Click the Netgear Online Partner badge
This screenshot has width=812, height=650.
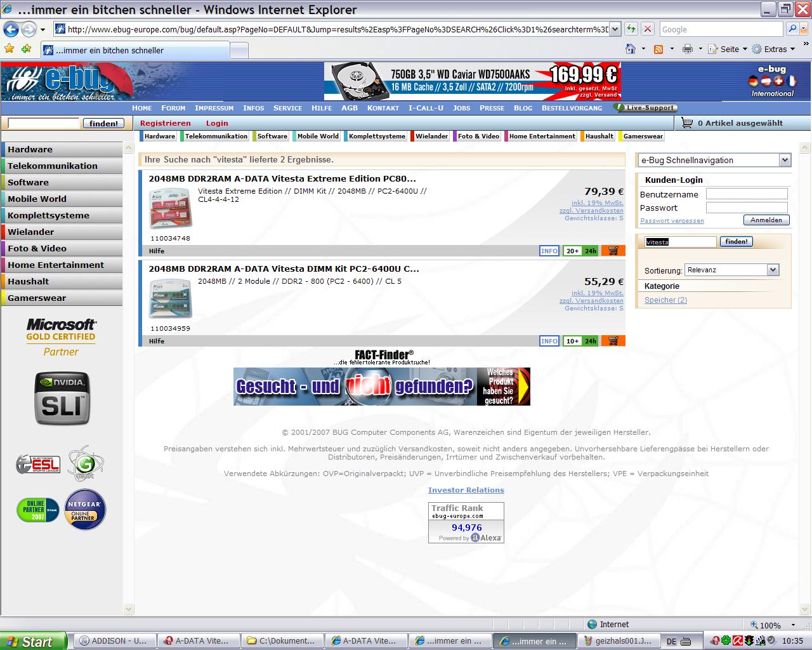pyautogui.click(x=86, y=509)
